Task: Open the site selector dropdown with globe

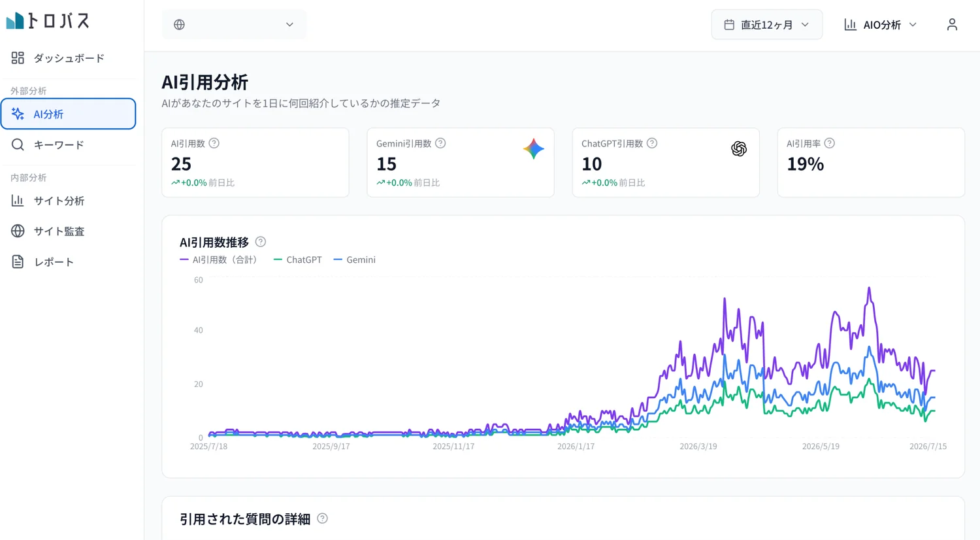Action: coord(234,25)
